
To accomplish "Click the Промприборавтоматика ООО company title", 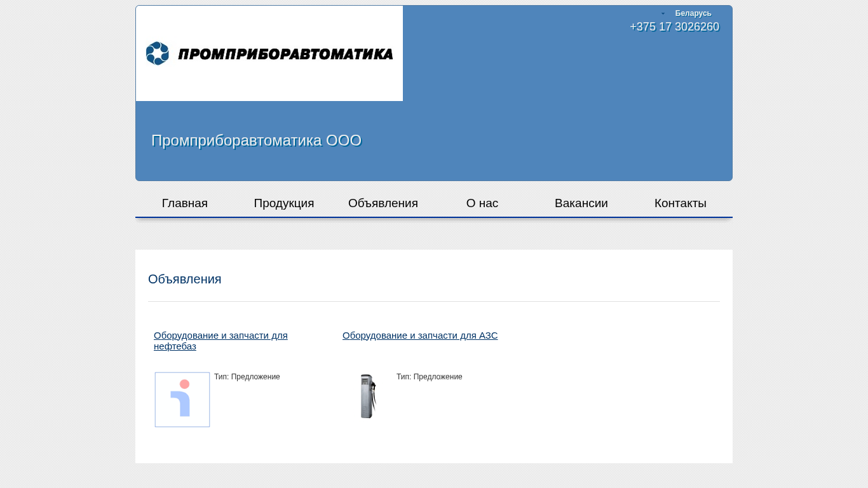I will point(256,140).
